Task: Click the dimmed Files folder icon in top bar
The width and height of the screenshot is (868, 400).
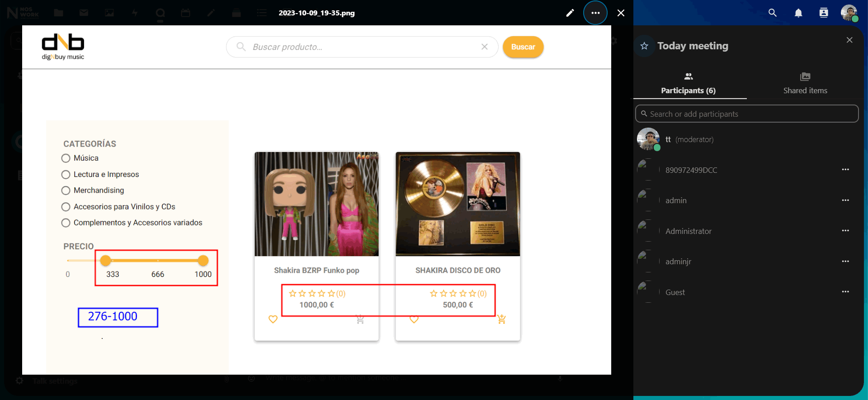Action: [x=59, y=13]
